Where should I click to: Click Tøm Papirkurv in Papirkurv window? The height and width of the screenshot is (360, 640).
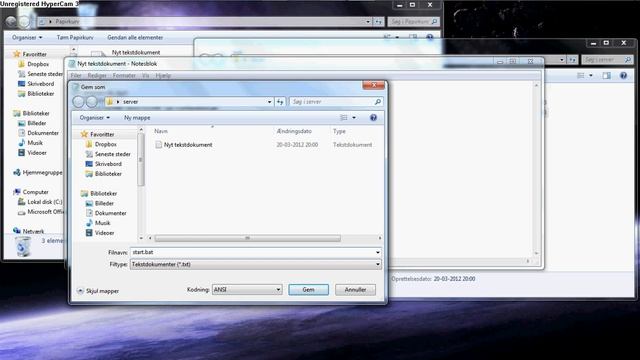pyautogui.click(x=75, y=38)
